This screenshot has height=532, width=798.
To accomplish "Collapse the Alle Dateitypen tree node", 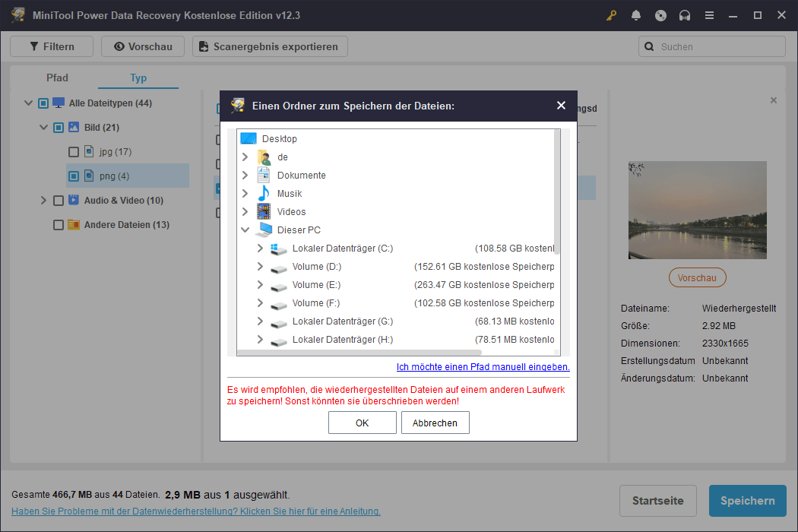I will [29, 103].
